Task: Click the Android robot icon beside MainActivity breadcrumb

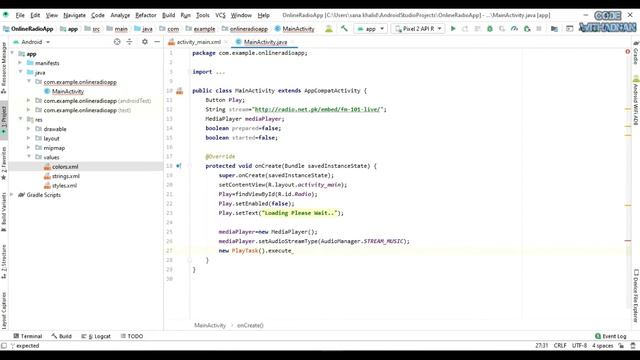Action: [x=329, y=29]
